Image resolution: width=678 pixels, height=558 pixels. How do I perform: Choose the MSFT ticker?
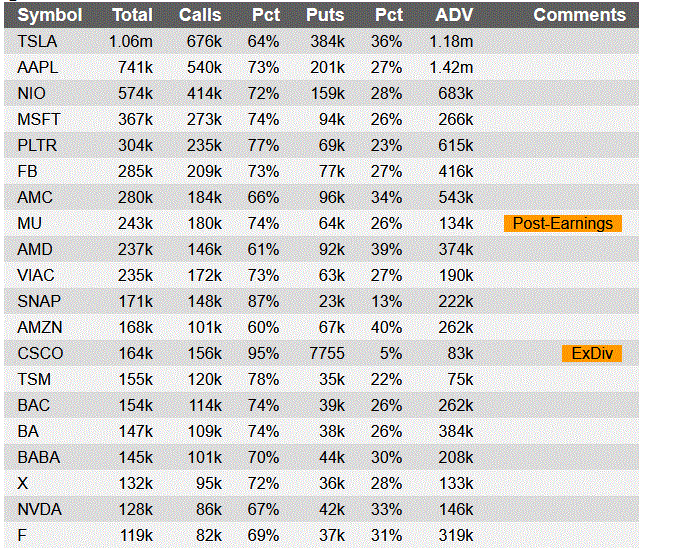point(39,119)
